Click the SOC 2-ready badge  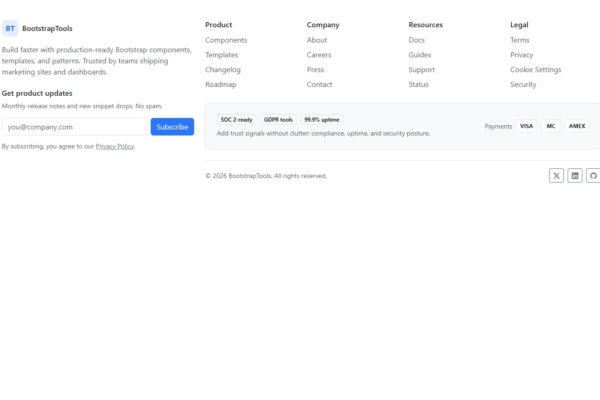point(237,119)
